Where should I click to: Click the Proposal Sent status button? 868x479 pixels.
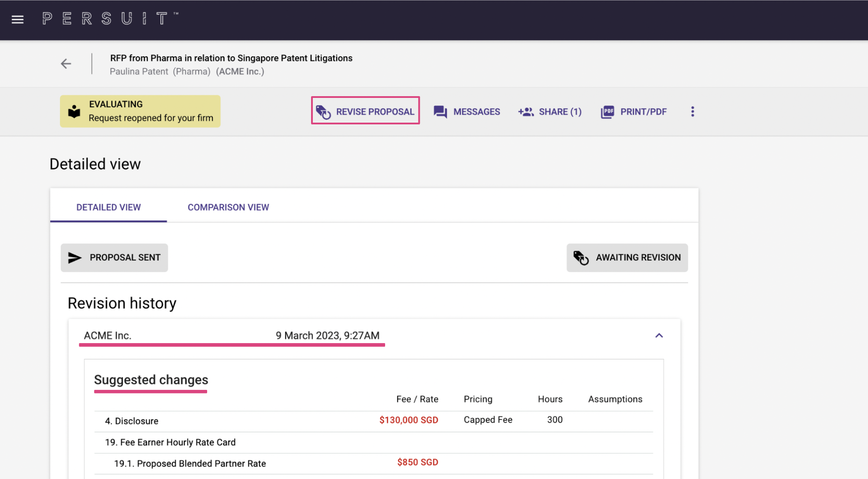pos(114,258)
